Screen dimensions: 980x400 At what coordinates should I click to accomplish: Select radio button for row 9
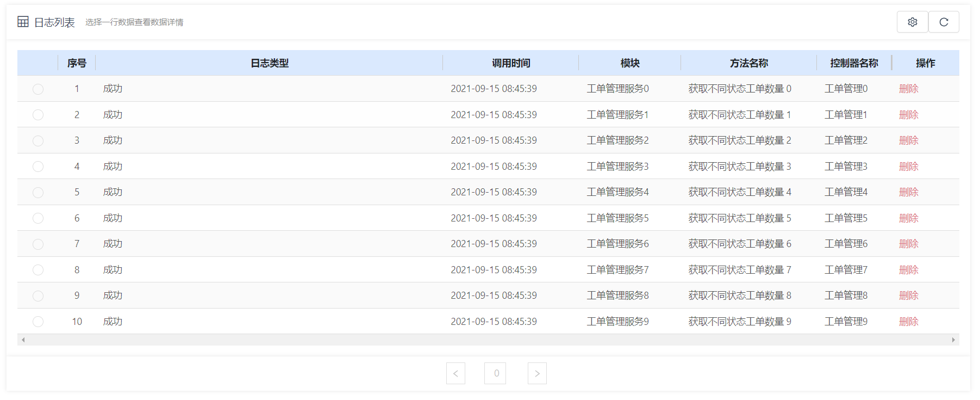38,296
